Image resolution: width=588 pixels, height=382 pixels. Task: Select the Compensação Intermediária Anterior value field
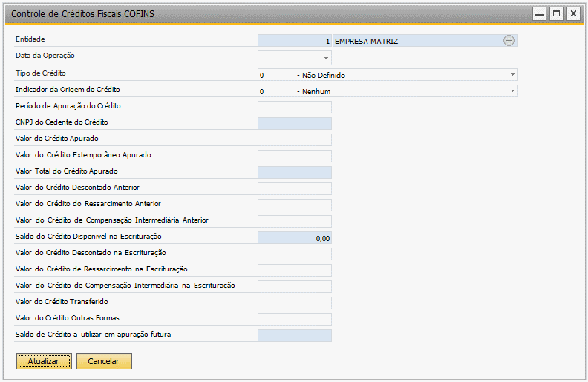(295, 221)
